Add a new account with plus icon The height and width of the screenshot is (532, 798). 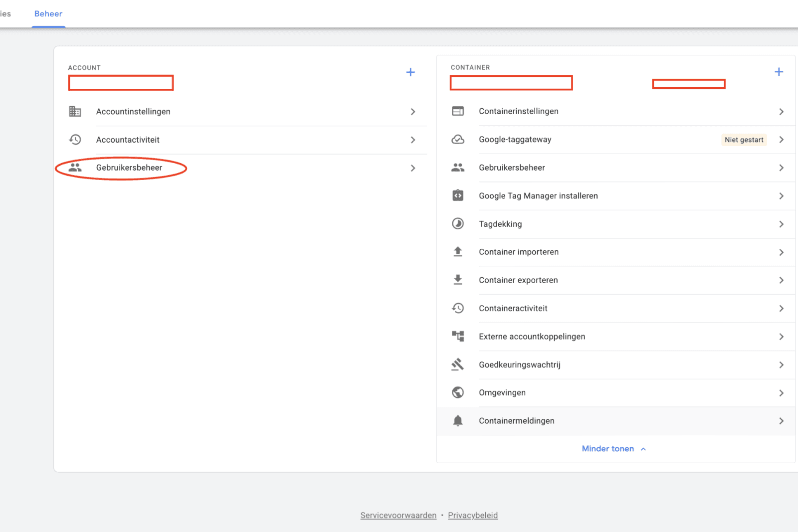pyautogui.click(x=410, y=72)
